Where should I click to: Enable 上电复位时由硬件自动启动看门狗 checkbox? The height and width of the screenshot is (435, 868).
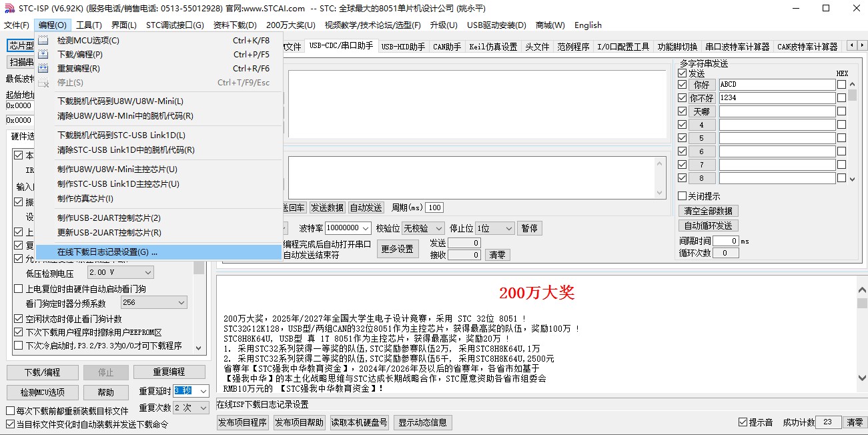click(x=19, y=289)
